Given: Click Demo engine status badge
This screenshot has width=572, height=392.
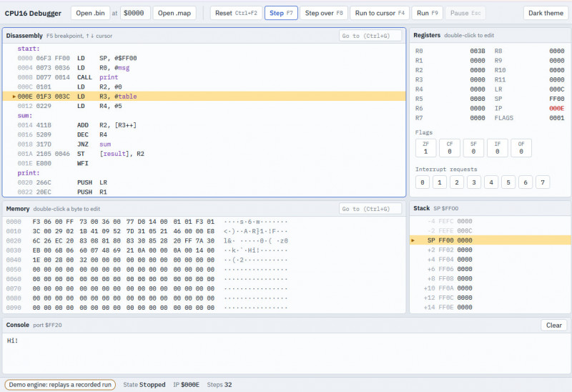Looking at the screenshot, I should tap(60, 385).
